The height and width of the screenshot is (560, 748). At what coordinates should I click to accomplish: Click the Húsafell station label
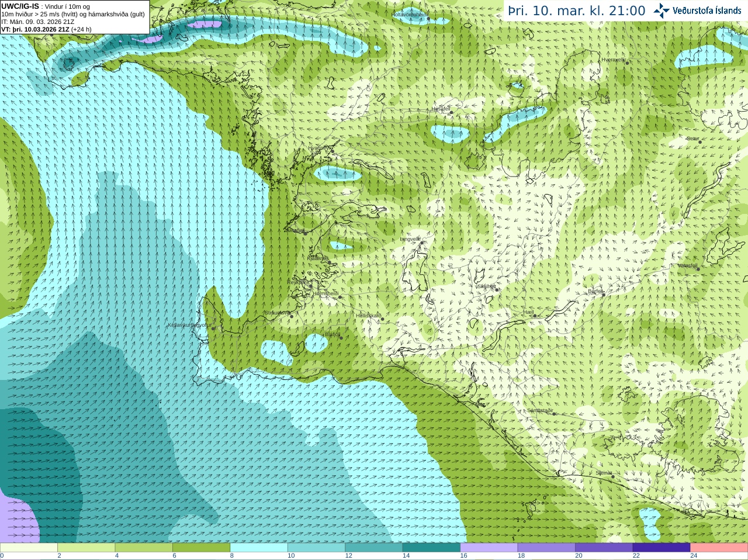click(441, 109)
